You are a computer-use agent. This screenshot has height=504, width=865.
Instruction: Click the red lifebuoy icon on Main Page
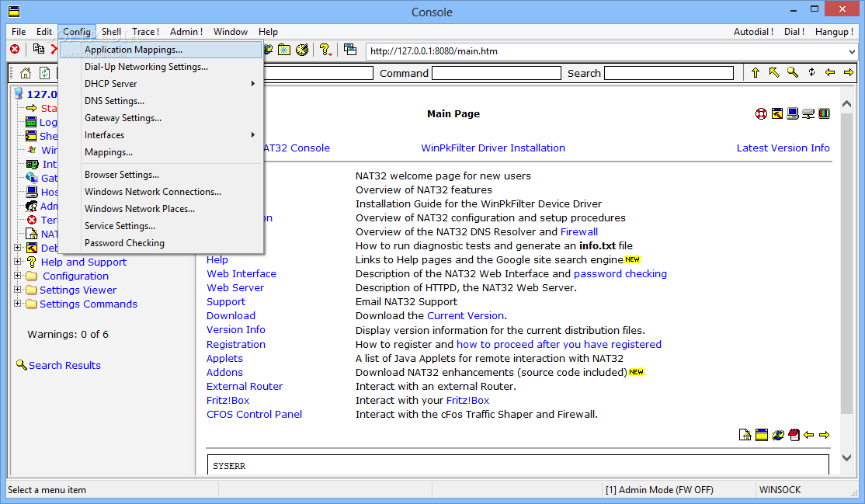[761, 113]
